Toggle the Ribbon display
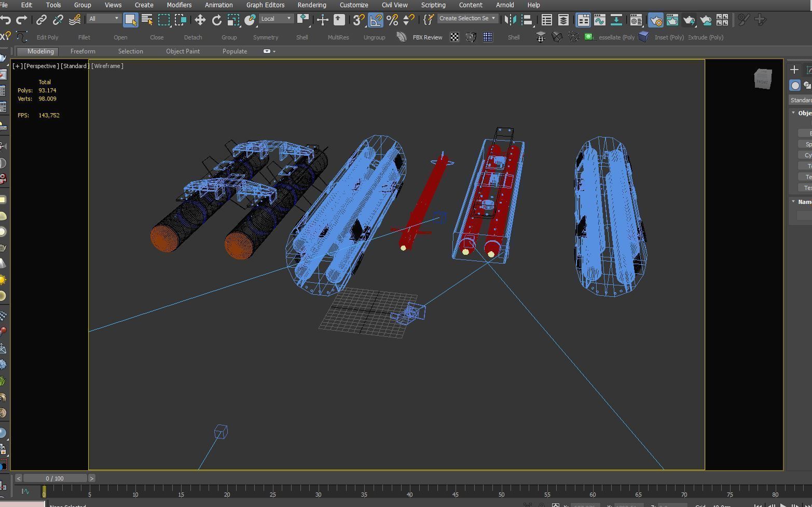 tap(583, 20)
